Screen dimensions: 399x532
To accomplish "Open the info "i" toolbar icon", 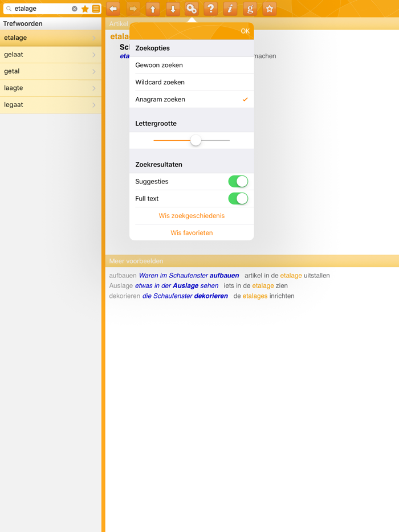I will 230,9.
